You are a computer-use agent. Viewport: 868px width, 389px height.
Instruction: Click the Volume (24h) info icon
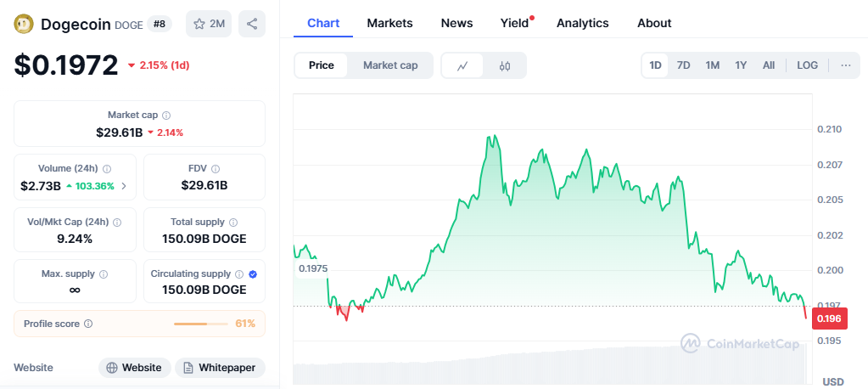tap(107, 169)
